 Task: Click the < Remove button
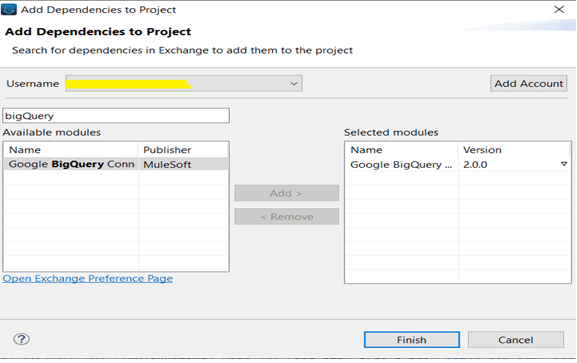pyautogui.click(x=286, y=217)
